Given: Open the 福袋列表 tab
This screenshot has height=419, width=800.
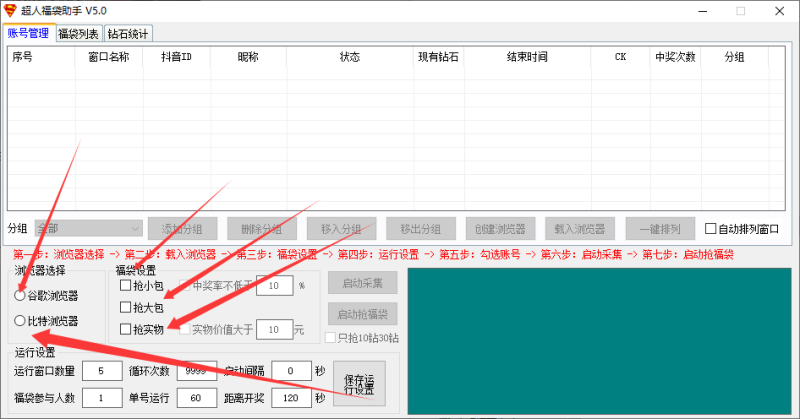Looking at the screenshot, I should point(78,34).
